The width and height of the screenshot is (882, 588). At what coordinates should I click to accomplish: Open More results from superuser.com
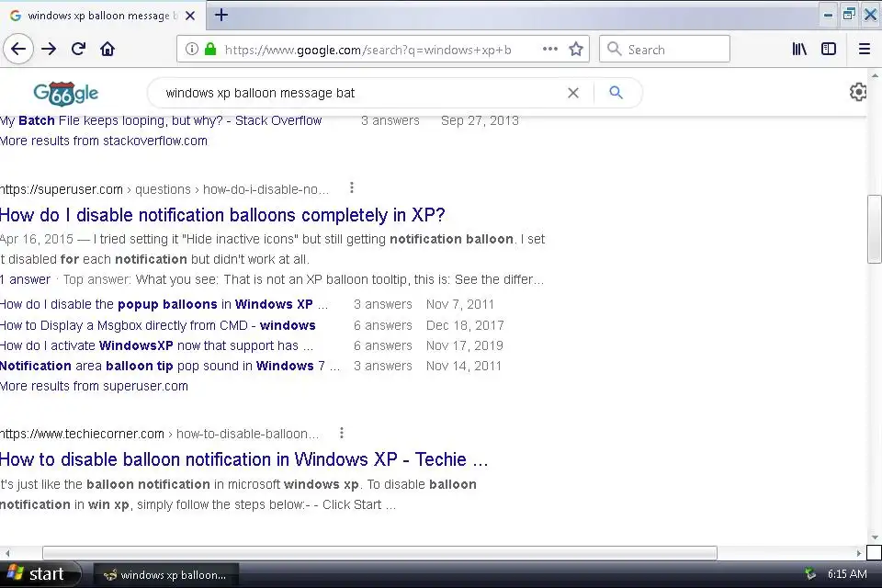[x=94, y=386]
